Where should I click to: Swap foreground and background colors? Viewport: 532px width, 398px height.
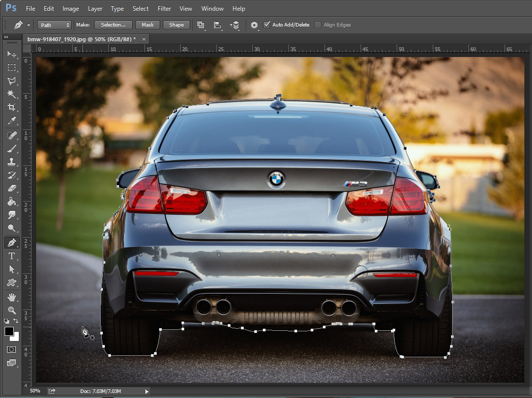[x=16, y=321]
